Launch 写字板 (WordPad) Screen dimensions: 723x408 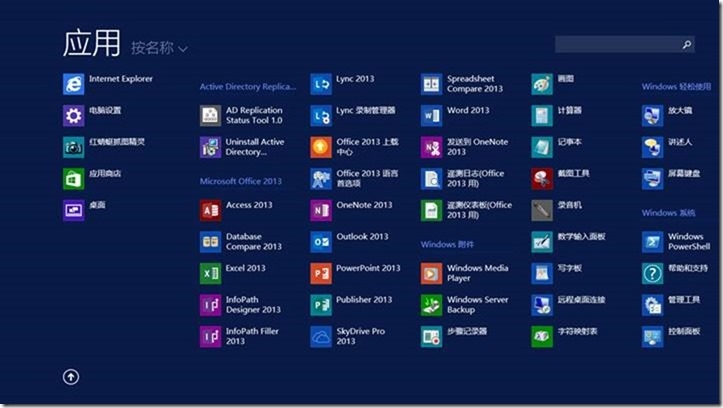pos(557,273)
